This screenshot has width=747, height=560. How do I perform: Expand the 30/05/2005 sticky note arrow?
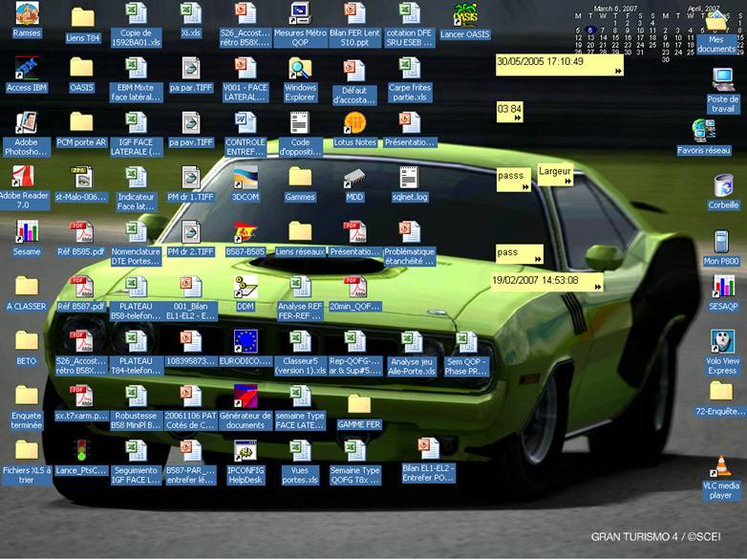[x=618, y=71]
